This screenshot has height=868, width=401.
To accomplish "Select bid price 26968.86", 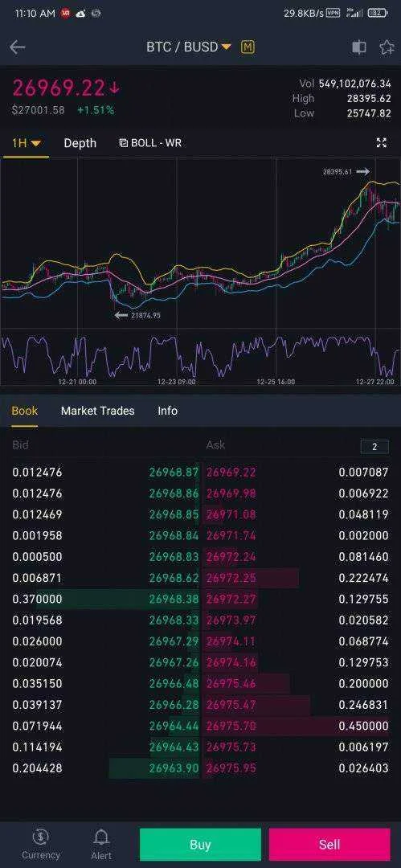I will pos(174,493).
